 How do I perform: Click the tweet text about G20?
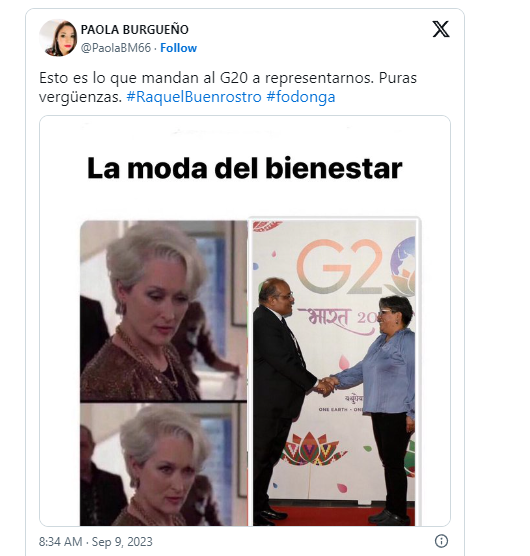click(x=228, y=87)
